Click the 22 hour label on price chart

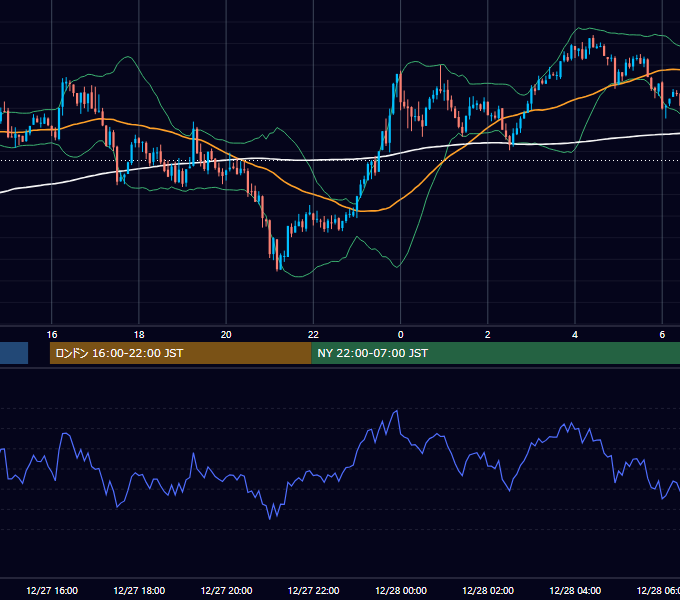click(x=313, y=335)
